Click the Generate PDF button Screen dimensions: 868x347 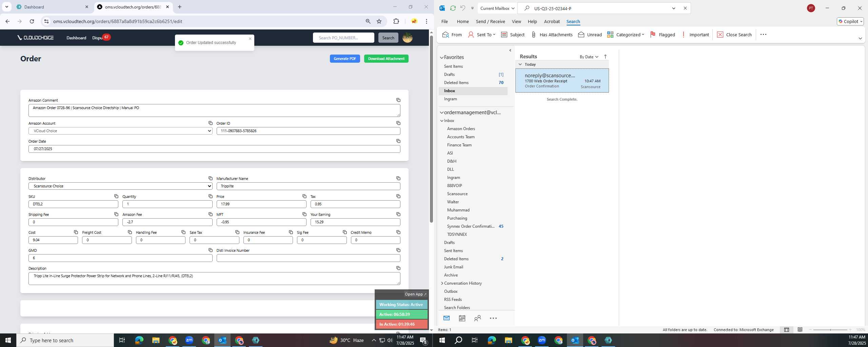coord(345,59)
